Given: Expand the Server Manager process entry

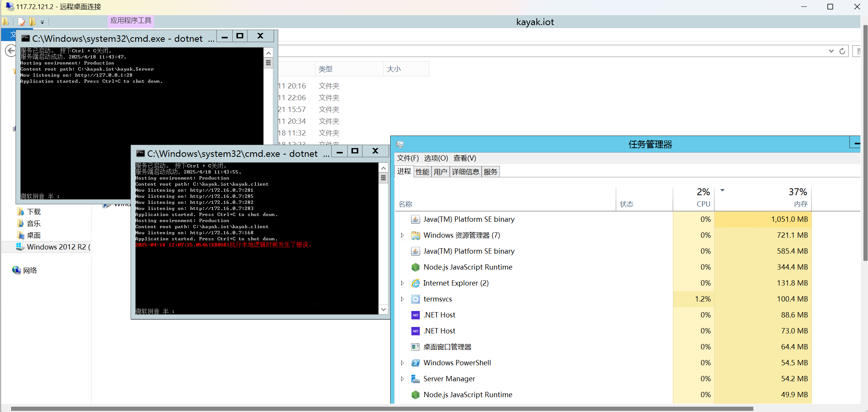Looking at the screenshot, I should (x=402, y=379).
